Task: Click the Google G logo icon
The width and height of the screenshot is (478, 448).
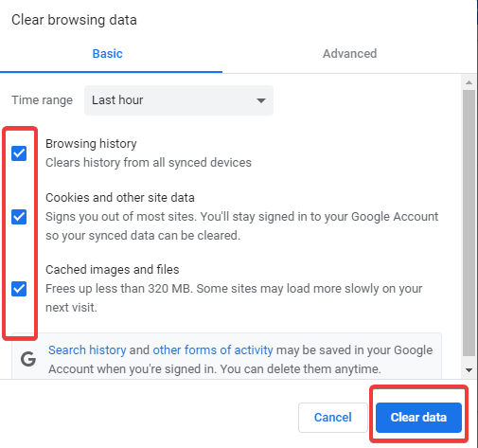Action: [28, 359]
